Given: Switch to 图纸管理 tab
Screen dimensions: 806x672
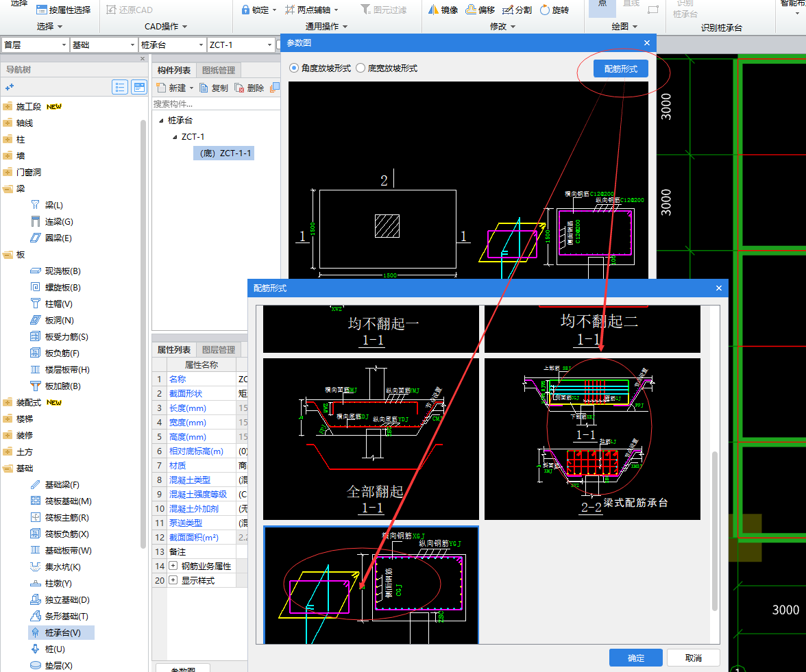Looking at the screenshot, I should (219, 71).
